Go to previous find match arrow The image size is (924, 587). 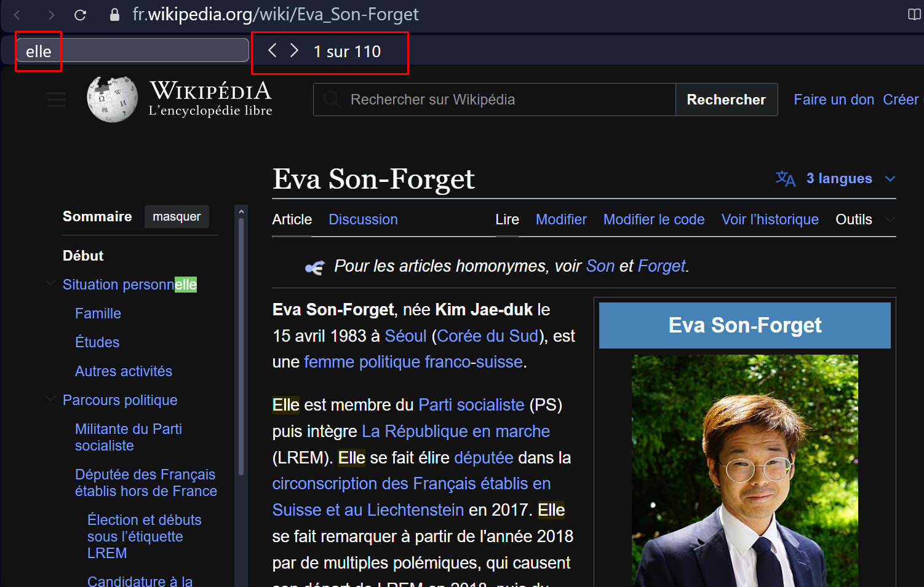[x=273, y=50]
